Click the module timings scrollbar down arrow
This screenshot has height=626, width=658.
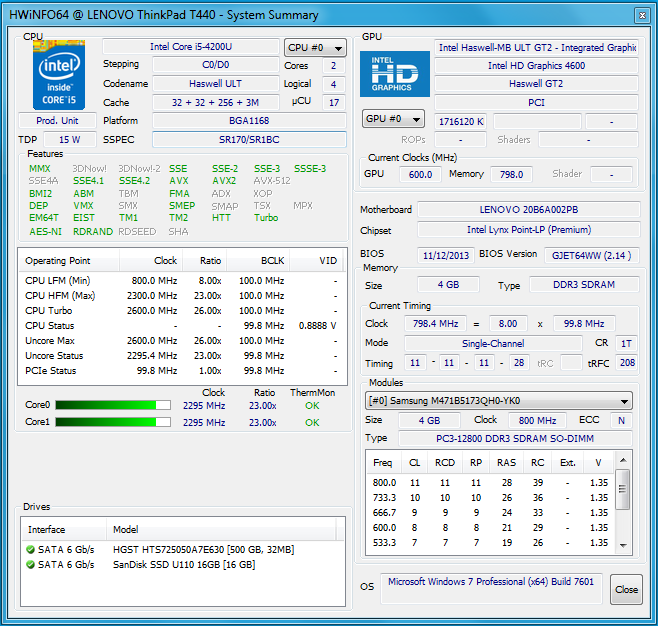point(624,545)
